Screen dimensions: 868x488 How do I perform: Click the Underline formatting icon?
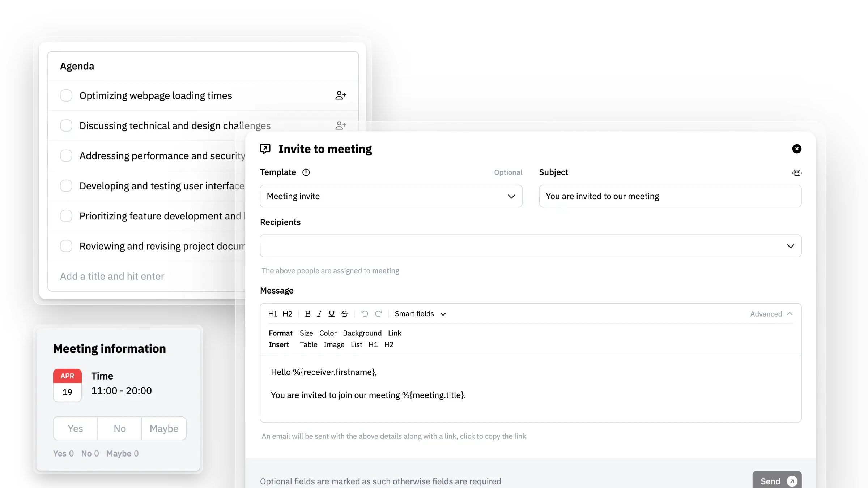(x=331, y=314)
